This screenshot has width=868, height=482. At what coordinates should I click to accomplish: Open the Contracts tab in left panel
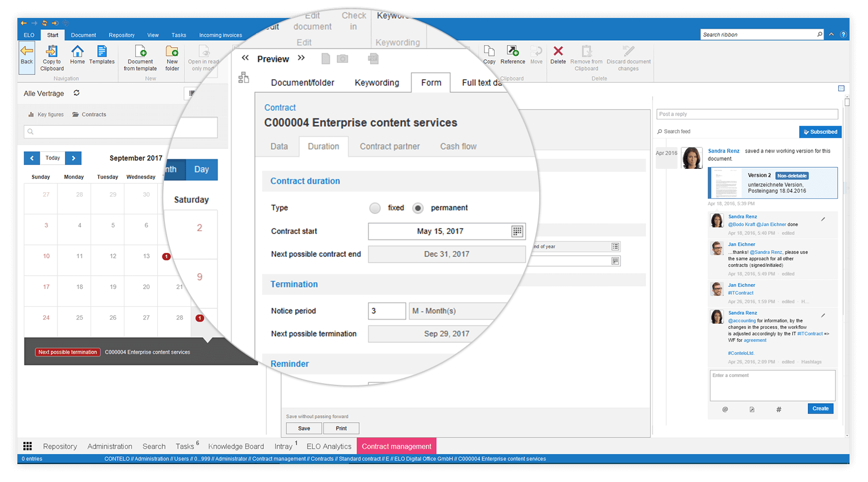[x=90, y=115]
